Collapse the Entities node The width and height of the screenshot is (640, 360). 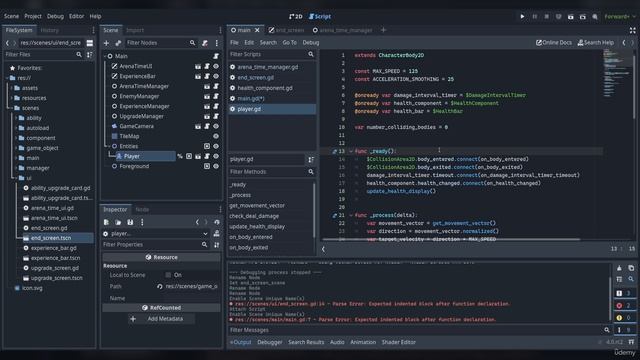coord(109,146)
